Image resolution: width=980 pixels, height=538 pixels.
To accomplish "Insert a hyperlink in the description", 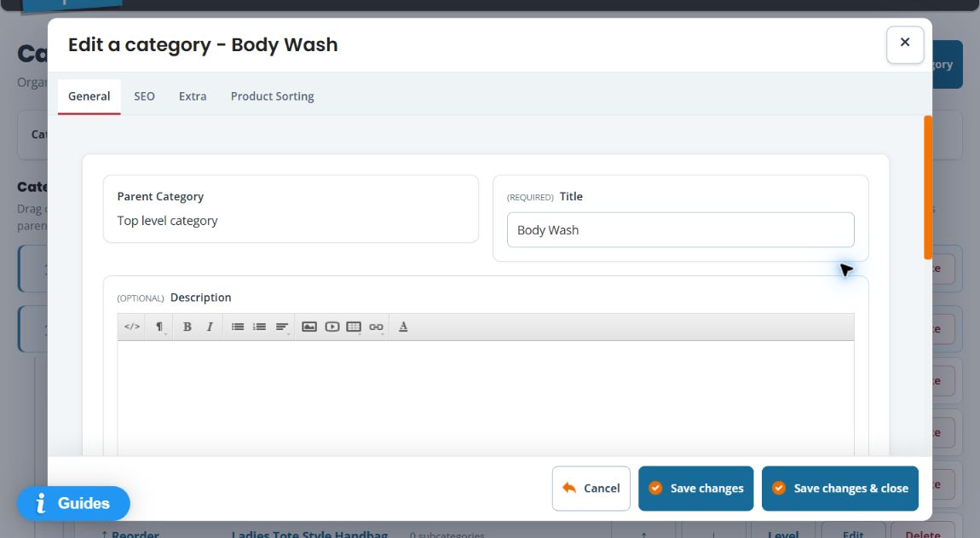I will coord(377,327).
